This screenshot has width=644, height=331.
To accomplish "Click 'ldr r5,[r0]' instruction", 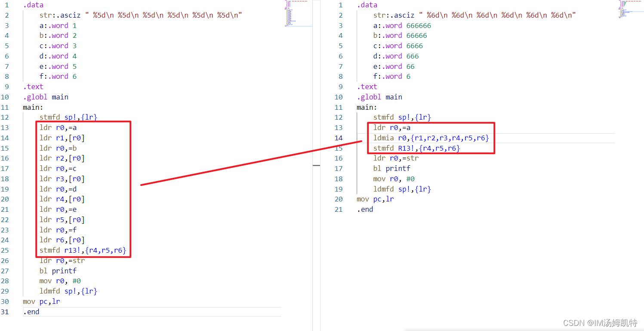I will click(x=62, y=220).
